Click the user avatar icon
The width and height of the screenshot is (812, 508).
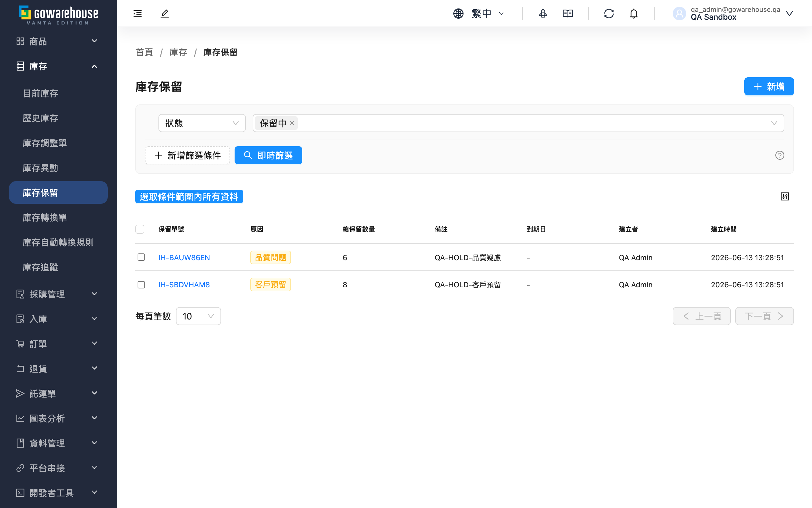(x=679, y=14)
